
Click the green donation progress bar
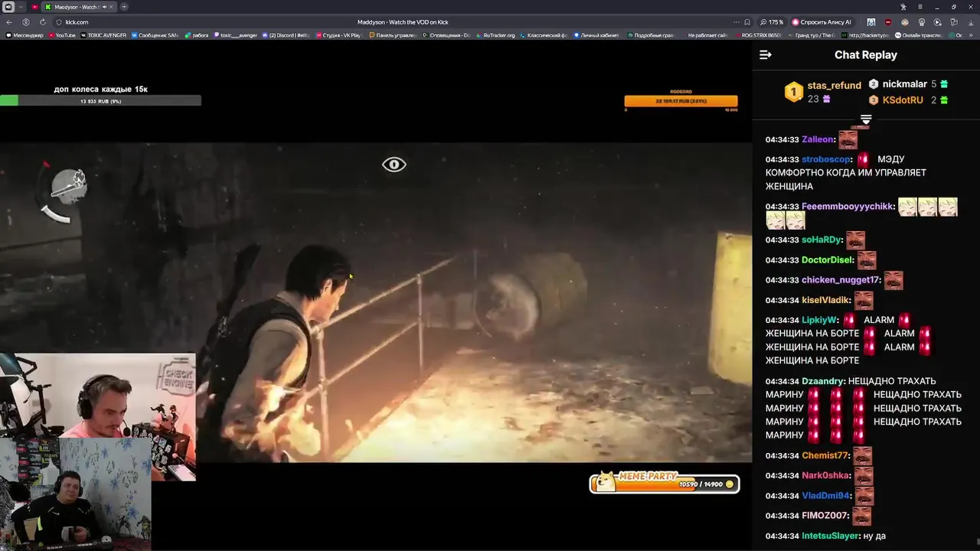coord(100,100)
